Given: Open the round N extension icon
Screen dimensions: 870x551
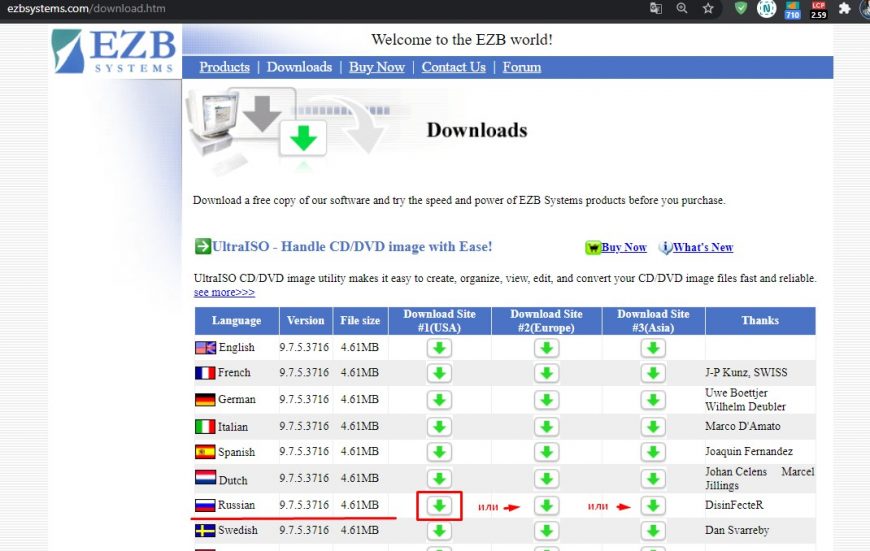Looking at the screenshot, I should coord(767,8).
